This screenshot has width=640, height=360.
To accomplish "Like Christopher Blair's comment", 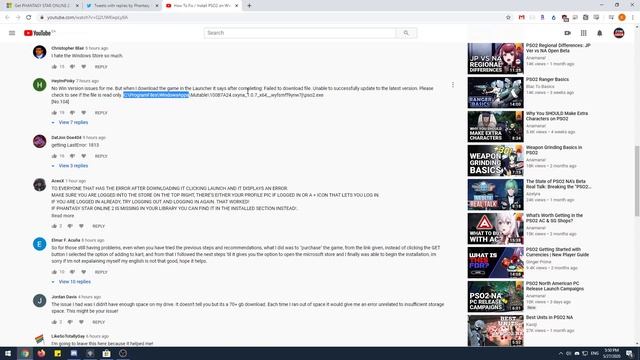I will 54,67.
